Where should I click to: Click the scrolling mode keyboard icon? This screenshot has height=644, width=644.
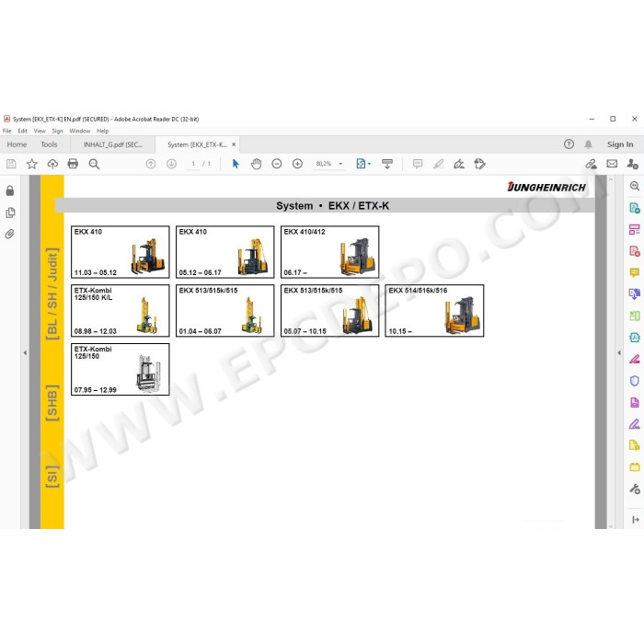(x=387, y=164)
